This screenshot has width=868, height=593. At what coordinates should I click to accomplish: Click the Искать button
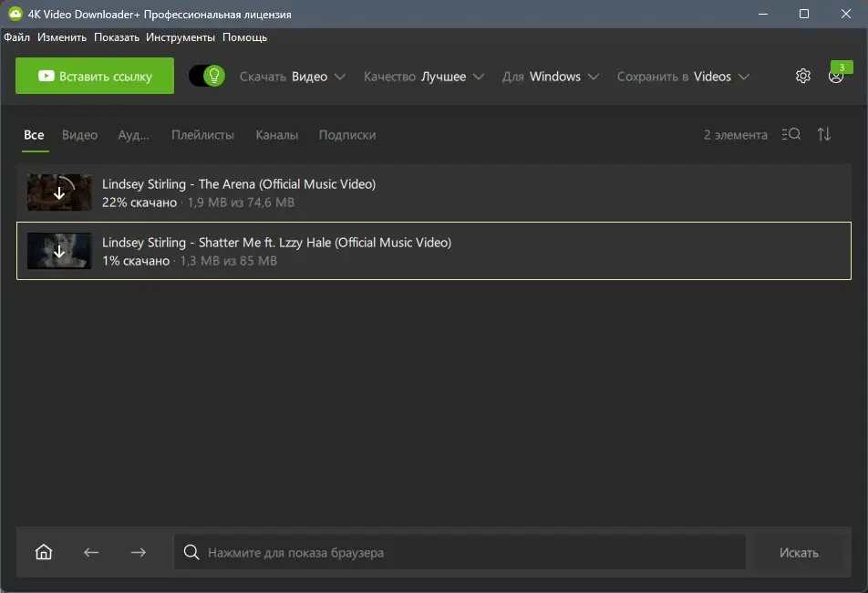(799, 552)
